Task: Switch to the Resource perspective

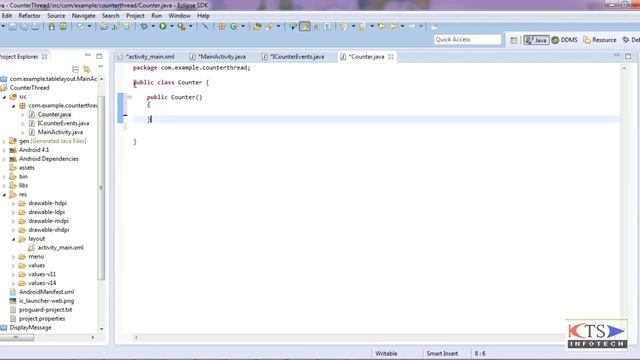Action: click(600, 40)
